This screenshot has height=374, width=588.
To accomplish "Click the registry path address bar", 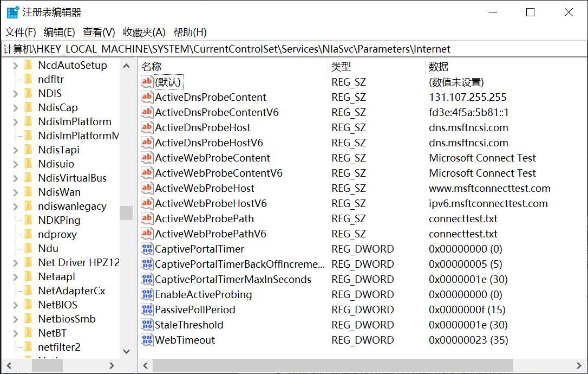I will (x=292, y=49).
